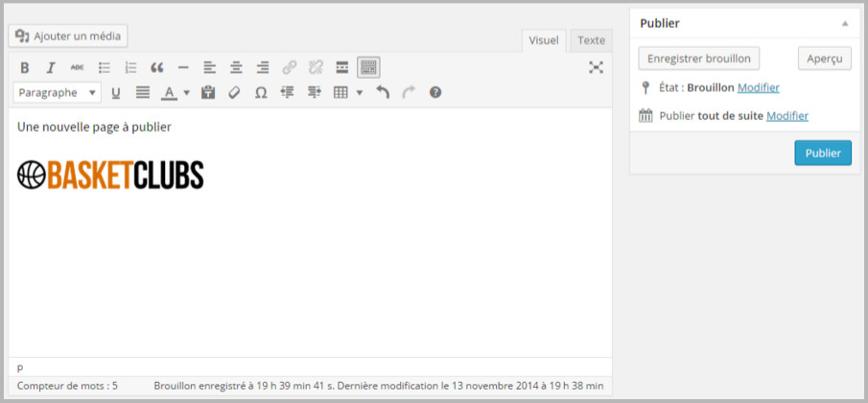The image size is (868, 403).
Task: Insert a bulleted list
Action: click(105, 67)
